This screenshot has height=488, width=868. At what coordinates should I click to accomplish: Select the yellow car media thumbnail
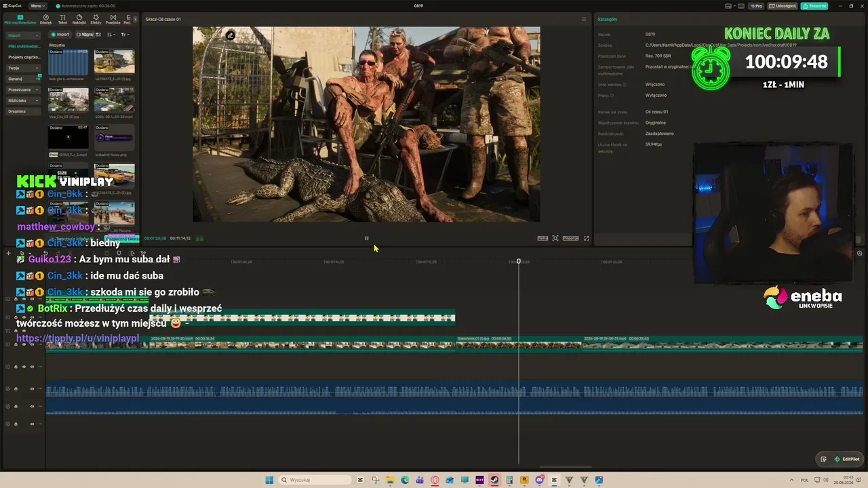pos(114,176)
